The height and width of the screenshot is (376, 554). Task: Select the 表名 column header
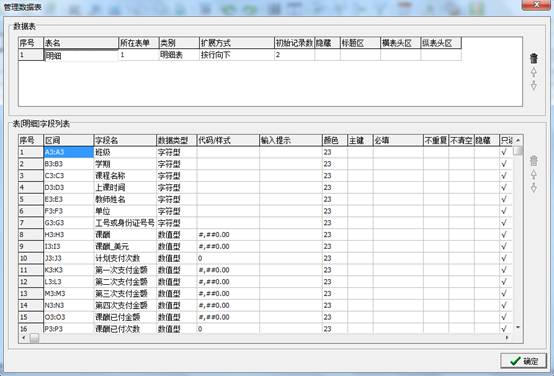pos(81,43)
